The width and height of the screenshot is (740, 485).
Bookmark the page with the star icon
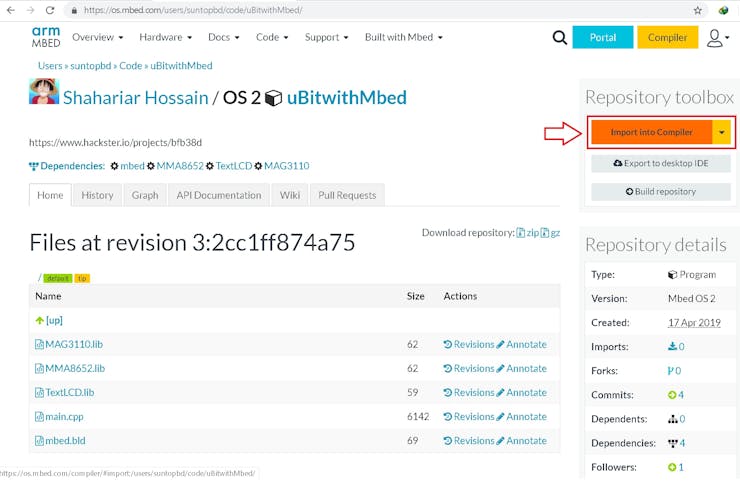pos(698,10)
